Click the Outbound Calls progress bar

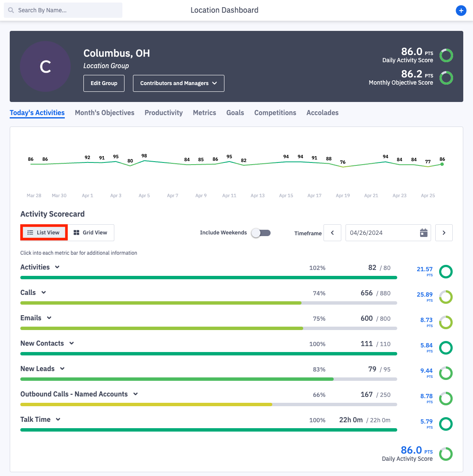[x=208, y=404]
